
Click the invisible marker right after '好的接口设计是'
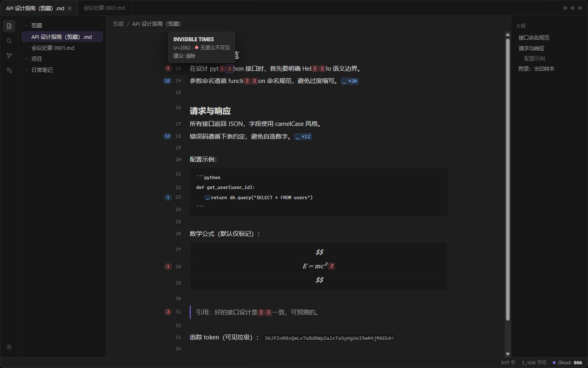pyautogui.click(x=261, y=312)
